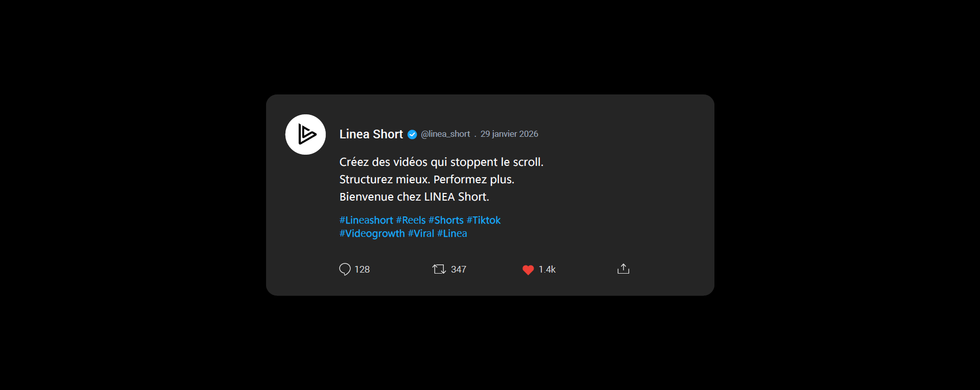Screen dimensions: 980x390
Task: Open the Linea Short display name
Action: click(371, 134)
